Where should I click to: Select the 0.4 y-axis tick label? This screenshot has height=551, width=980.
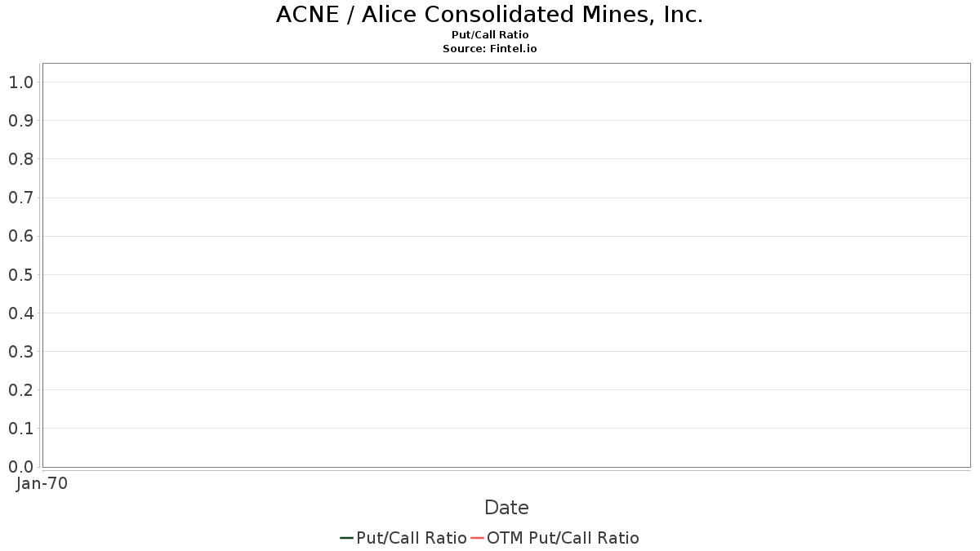tap(20, 313)
